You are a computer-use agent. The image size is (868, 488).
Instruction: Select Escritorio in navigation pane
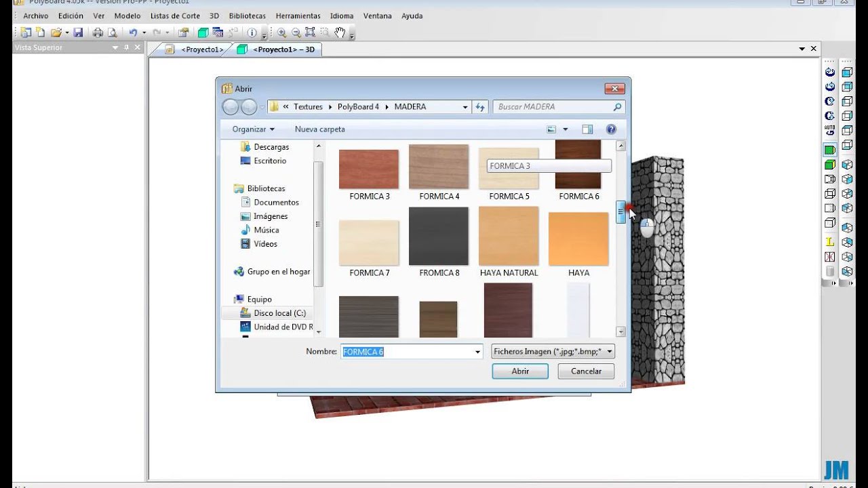click(270, 161)
